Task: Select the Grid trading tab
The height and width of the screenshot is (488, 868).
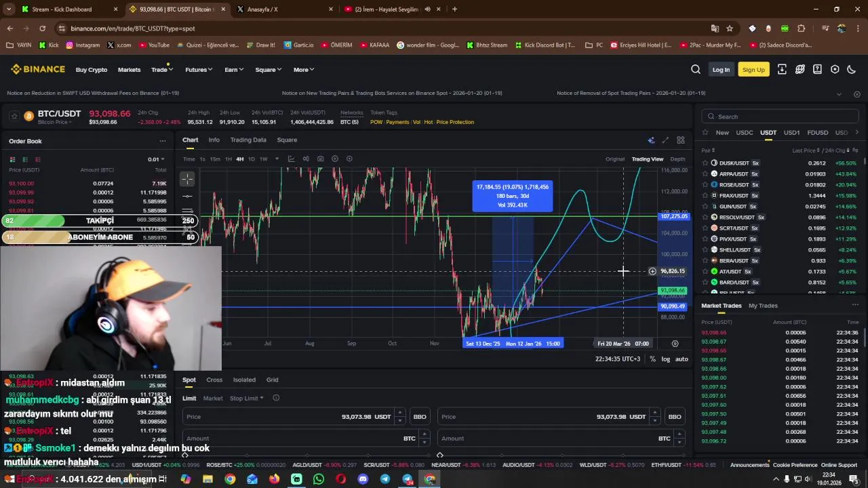Action: pyautogui.click(x=273, y=380)
